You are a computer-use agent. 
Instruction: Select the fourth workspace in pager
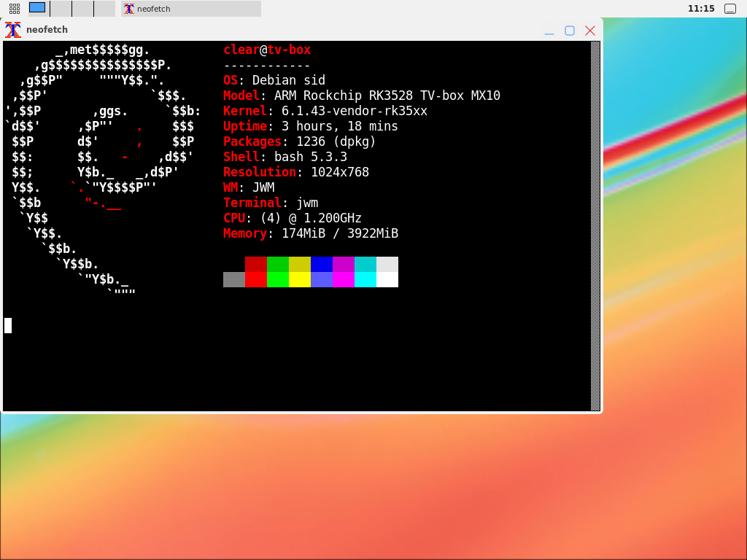pyautogui.click(x=105, y=9)
